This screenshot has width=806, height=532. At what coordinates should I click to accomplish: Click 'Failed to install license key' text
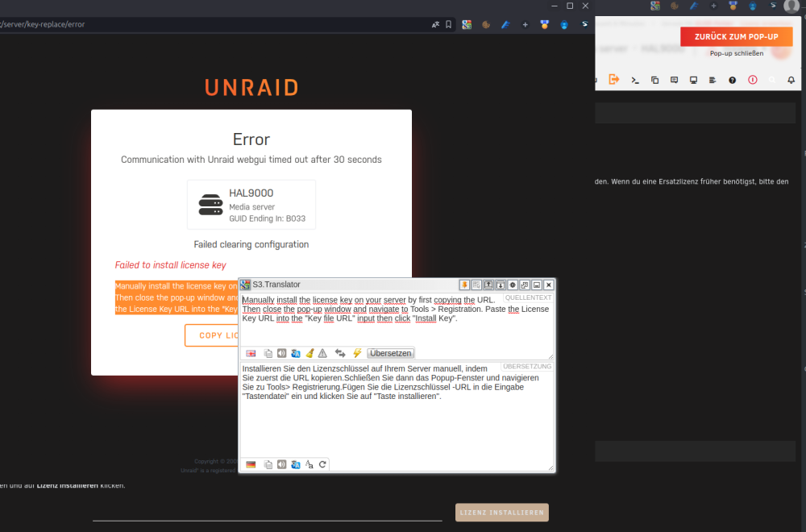click(171, 265)
